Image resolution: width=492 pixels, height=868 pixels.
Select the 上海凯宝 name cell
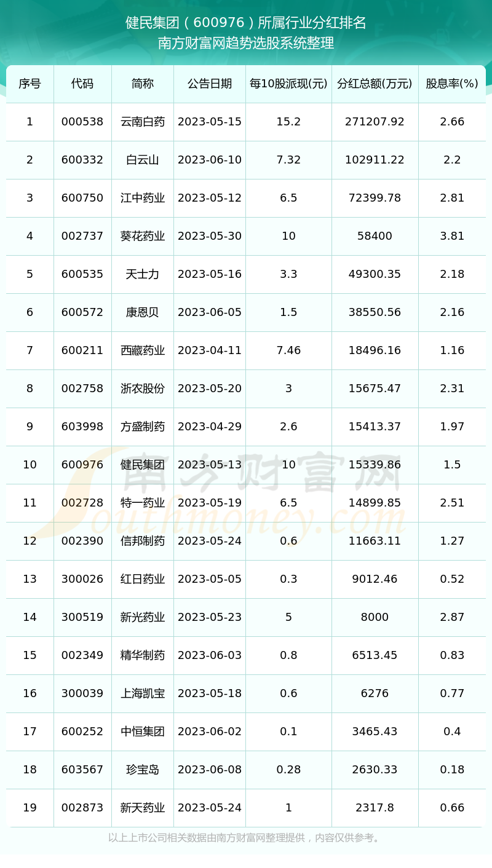[x=143, y=693]
